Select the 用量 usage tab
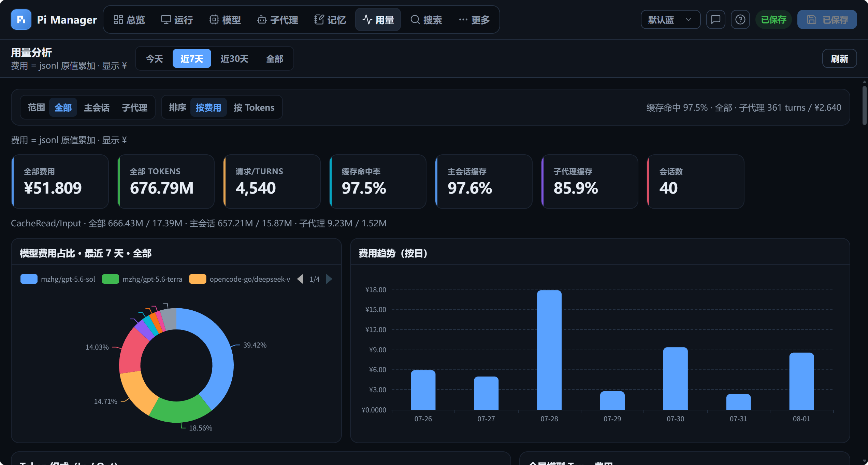The width and height of the screenshot is (868, 465). point(378,20)
